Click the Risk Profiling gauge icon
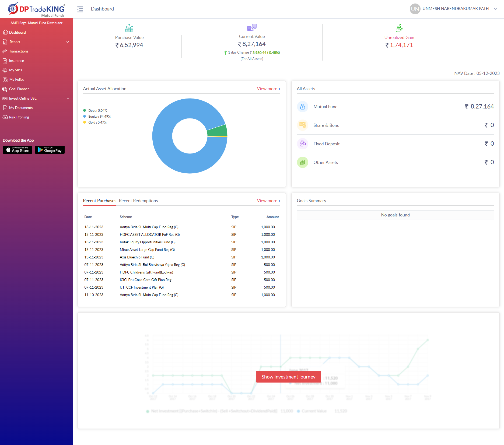504x445 pixels. click(5, 117)
